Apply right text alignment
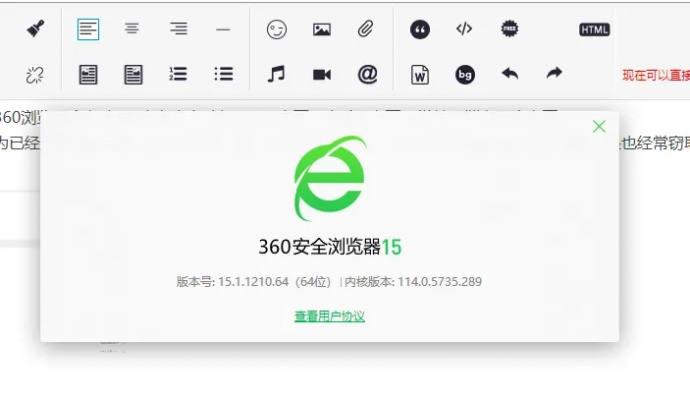 [178, 29]
